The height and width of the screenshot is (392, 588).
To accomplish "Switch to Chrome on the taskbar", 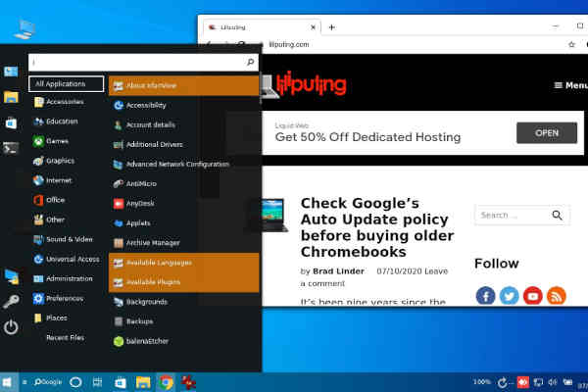I will [166, 382].
